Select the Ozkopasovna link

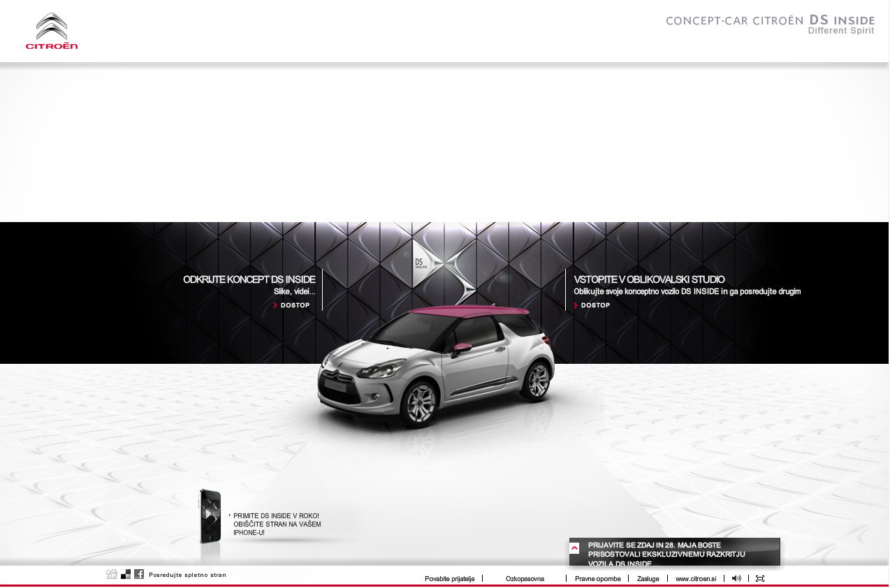coord(525,579)
